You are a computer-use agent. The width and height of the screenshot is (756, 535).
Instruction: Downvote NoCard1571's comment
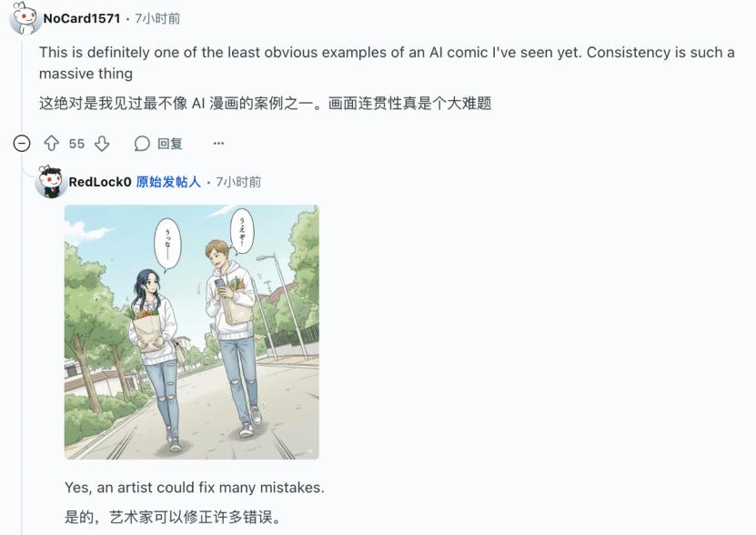click(x=102, y=143)
